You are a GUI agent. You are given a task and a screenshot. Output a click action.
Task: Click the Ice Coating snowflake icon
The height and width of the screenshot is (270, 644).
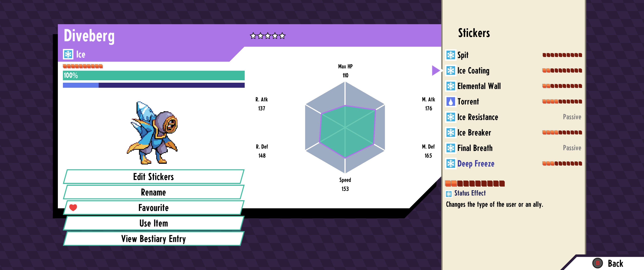450,71
